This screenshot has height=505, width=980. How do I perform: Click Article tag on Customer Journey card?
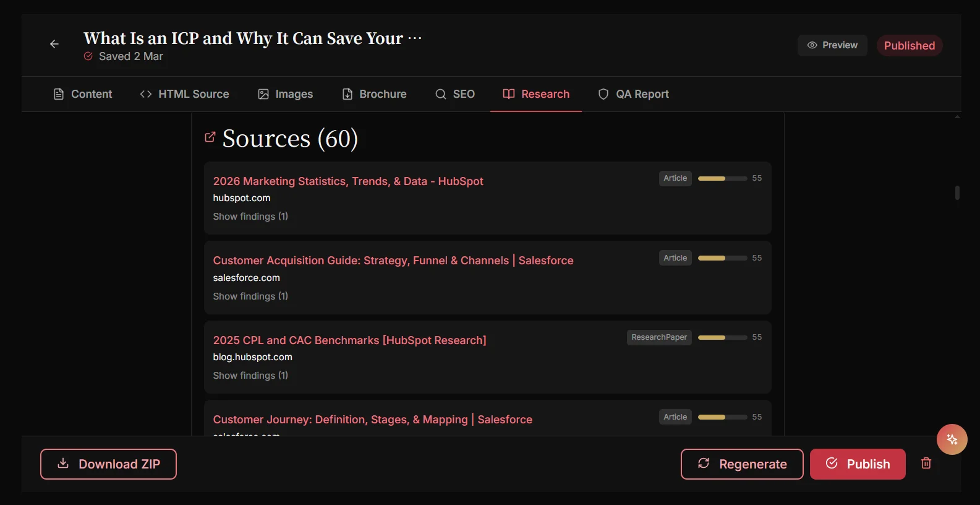[675, 417]
